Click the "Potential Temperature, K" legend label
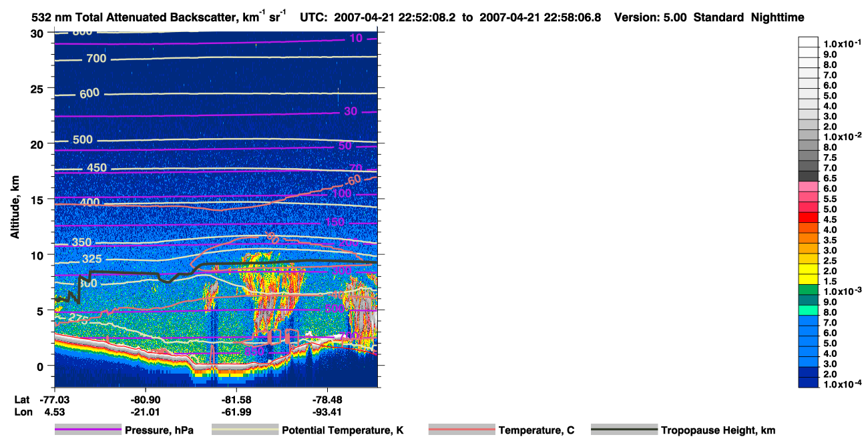 343,430
